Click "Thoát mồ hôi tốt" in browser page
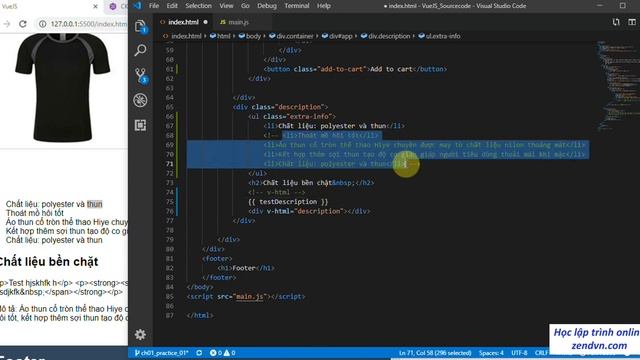Screen dimensions: 640x360 35,213
